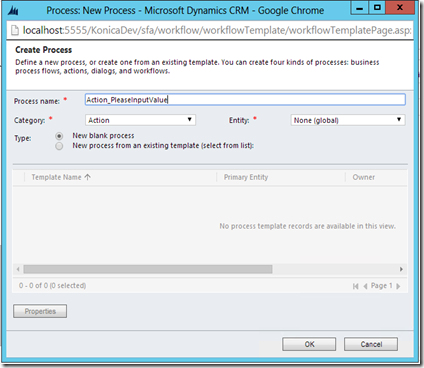Click the page icon in address bar
The height and width of the screenshot is (368, 424).
click(x=15, y=31)
